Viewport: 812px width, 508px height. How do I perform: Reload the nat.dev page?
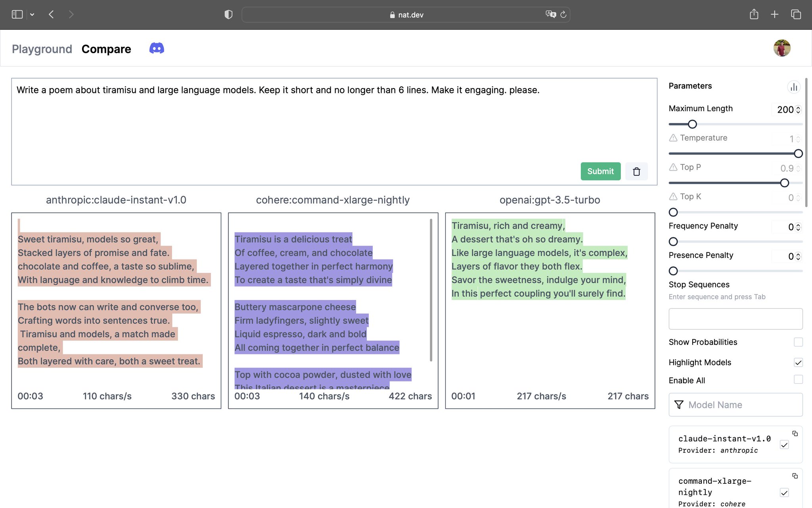pos(563,15)
